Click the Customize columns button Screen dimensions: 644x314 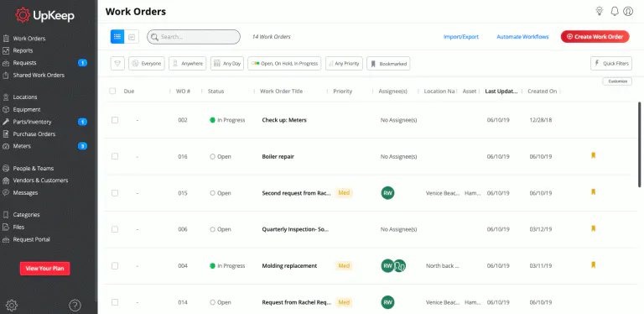pyautogui.click(x=617, y=81)
